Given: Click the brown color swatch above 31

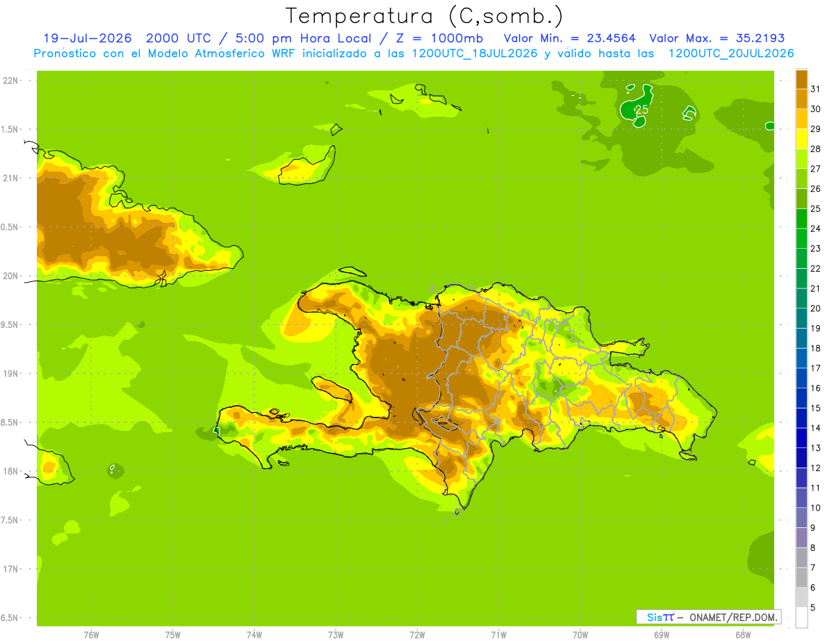Looking at the screenshot, I should pos(801,79).
